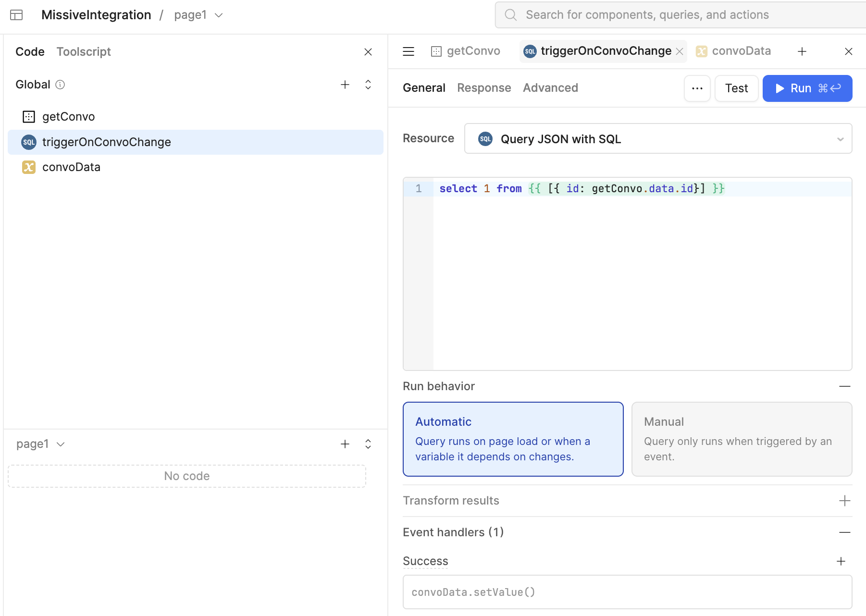
Task: Open the three-dots more options menu
Action: [x=697, y=88]
